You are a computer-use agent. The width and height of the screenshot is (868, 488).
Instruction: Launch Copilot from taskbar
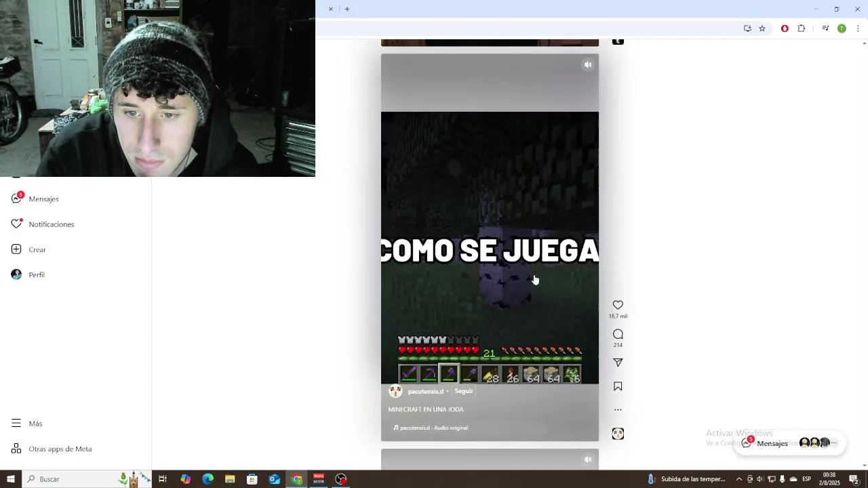(x=185, y=479)
